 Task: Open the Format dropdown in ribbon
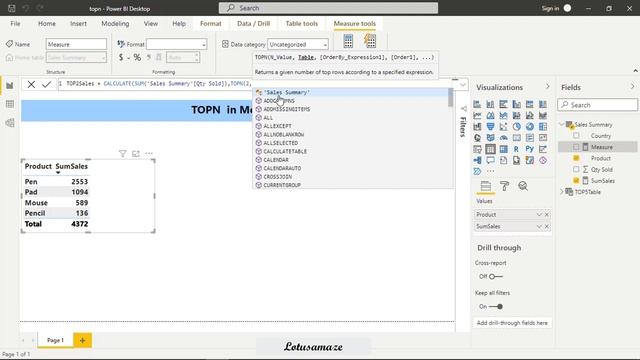(x=177, y=44)
